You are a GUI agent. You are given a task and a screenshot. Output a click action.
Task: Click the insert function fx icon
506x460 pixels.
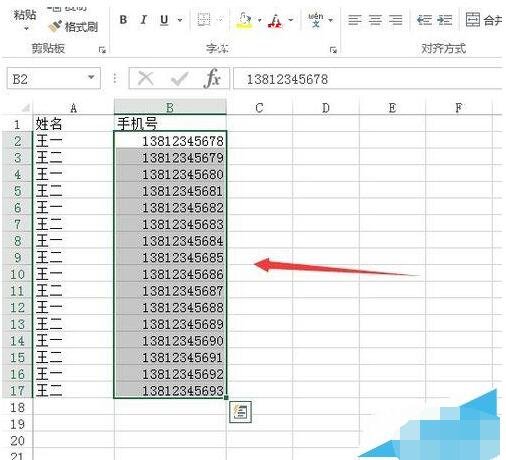click(212, 78)
